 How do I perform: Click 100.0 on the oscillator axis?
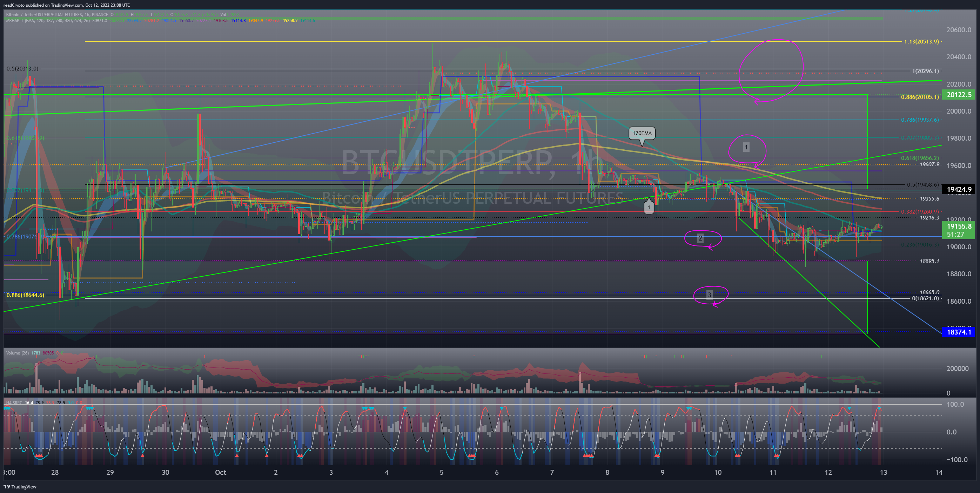click(x=955, y=404)
